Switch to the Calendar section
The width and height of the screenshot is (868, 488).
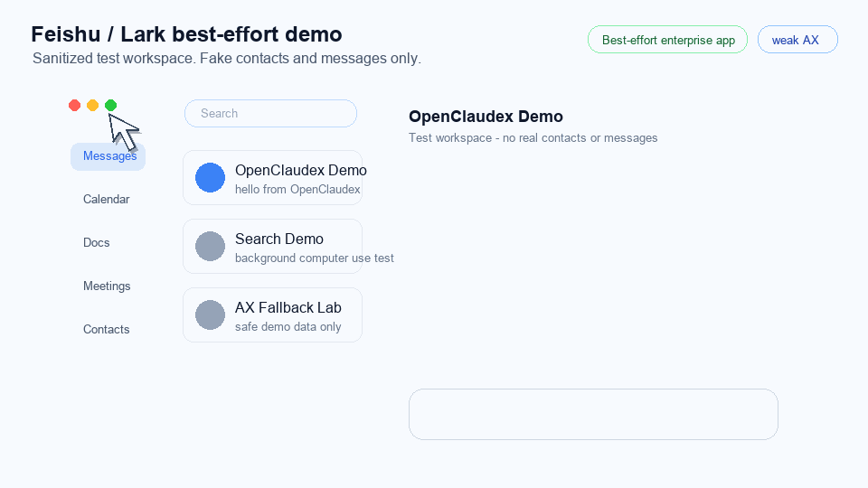point(107,199)
